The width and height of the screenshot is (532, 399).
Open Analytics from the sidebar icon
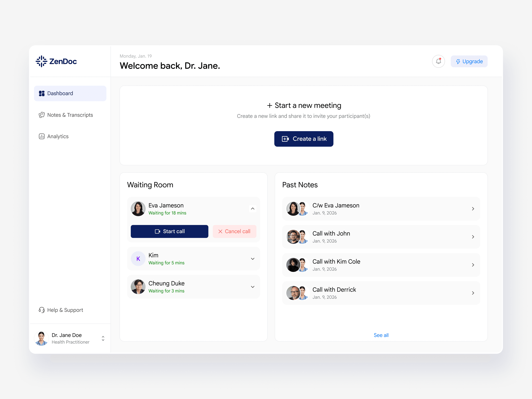click(x=42, y=136)
